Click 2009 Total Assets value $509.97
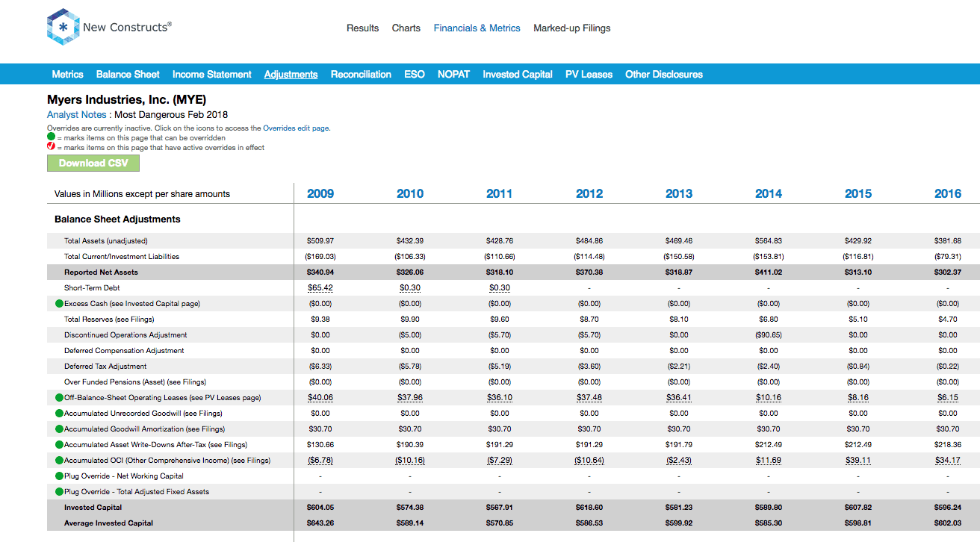 pos(320,241)
